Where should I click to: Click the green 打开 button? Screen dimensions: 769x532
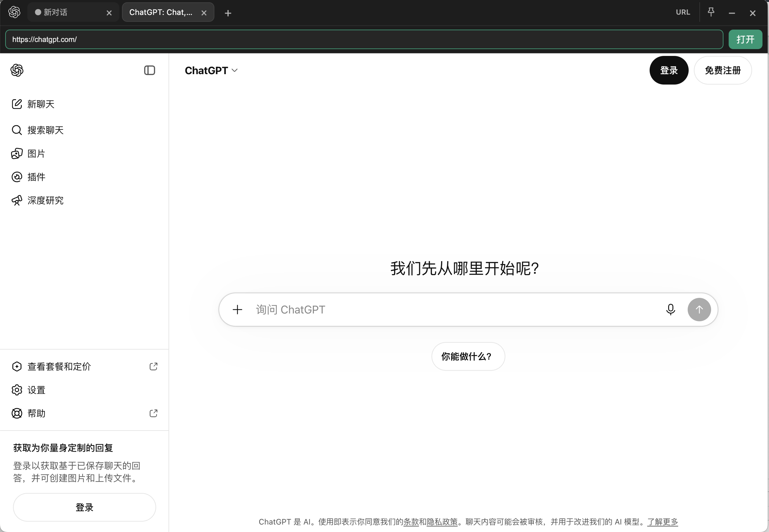point(745,39)
